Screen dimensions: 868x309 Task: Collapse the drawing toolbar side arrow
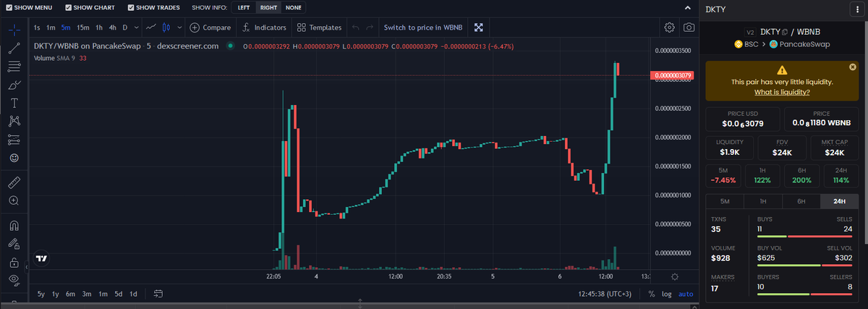tap(27, 267)
